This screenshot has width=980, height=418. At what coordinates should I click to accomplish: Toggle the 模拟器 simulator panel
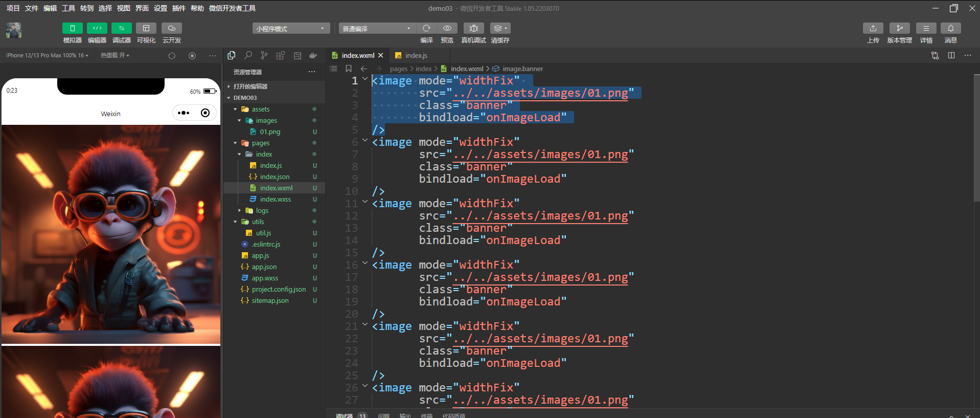(x=72, y=28)
